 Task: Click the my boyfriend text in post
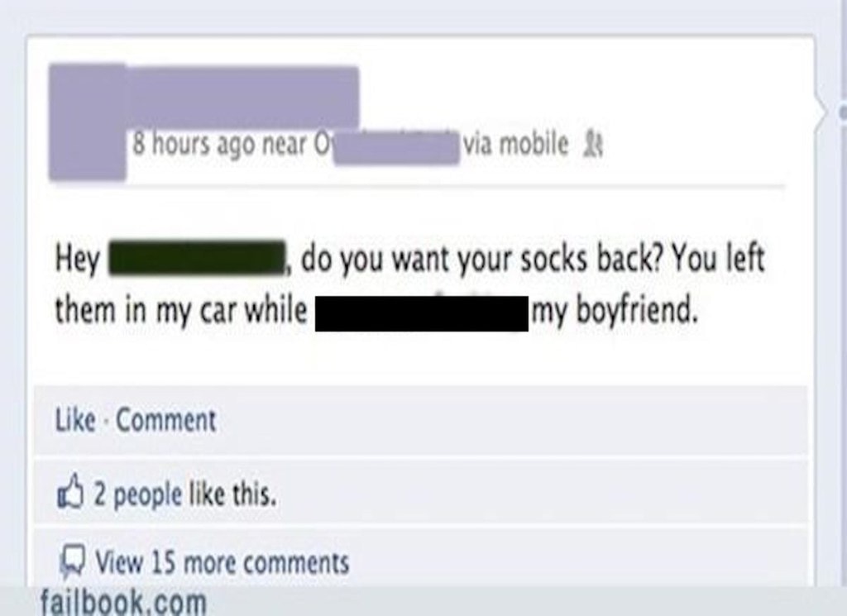[615, 312]
